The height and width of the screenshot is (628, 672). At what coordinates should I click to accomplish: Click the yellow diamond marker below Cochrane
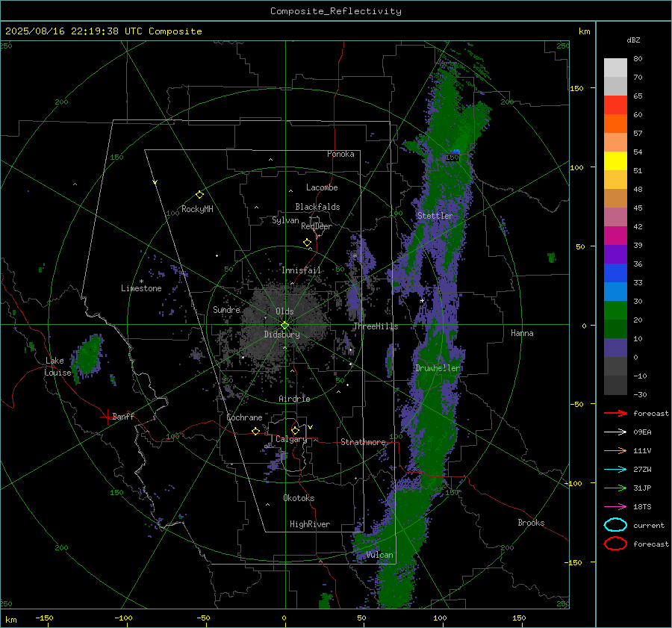tap(256, 432)
